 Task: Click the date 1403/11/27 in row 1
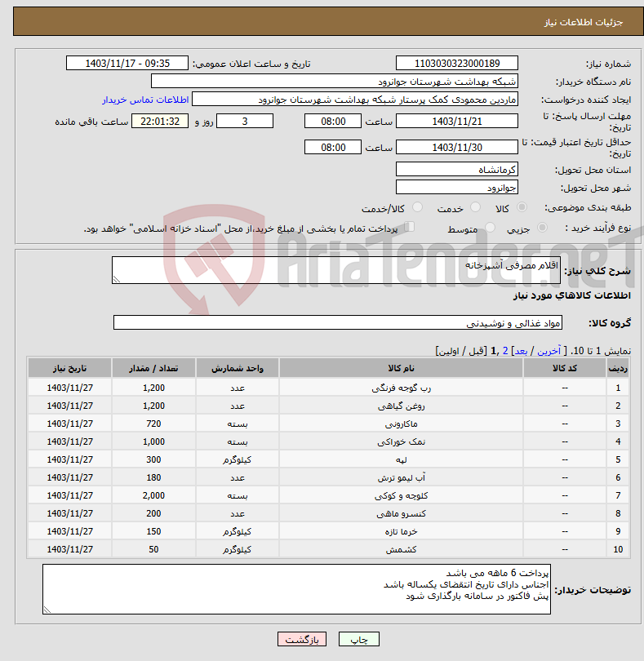click(x=69, y=388)
